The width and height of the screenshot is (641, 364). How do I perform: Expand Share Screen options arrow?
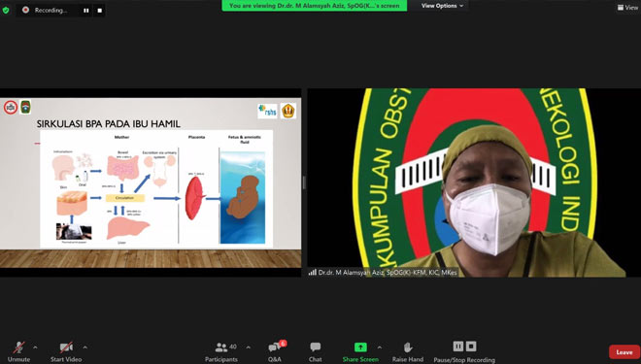tap(380, 347)
